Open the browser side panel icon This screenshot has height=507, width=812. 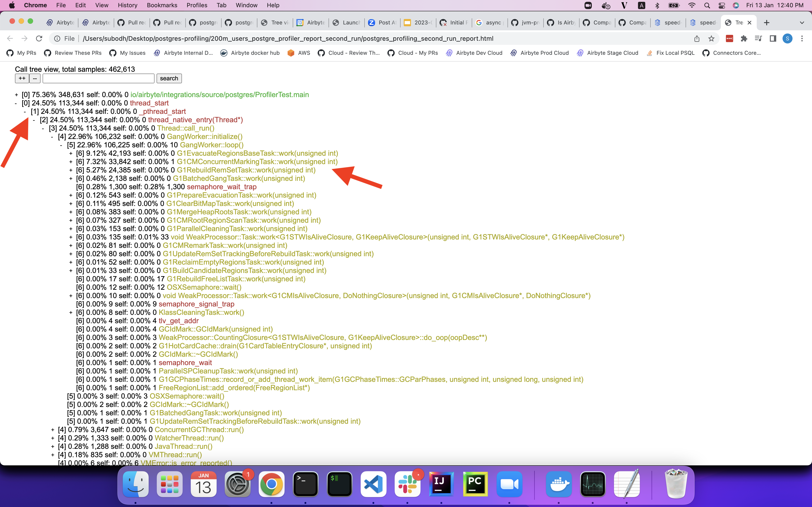coord(773,38)
